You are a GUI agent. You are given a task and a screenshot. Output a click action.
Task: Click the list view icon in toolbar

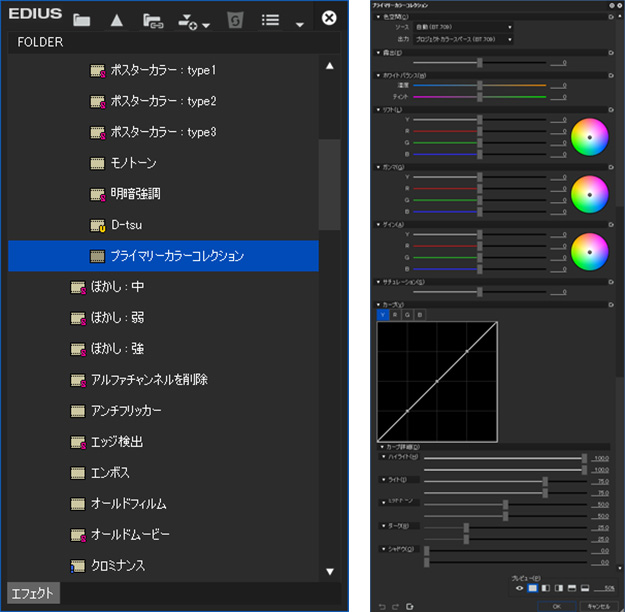point(270,19)
